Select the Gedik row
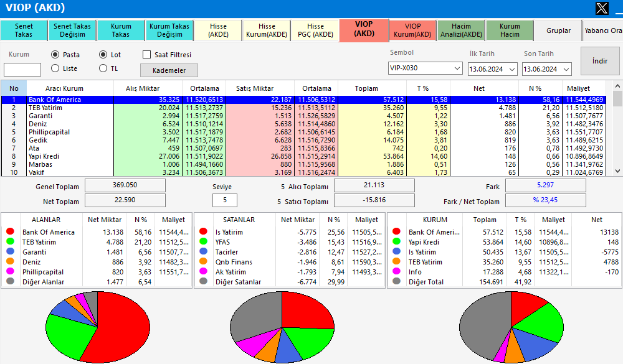The height and width of the screenshot is (364, 623). click(x=303, y=140)
